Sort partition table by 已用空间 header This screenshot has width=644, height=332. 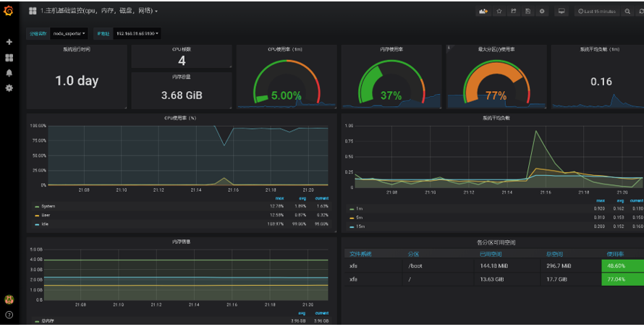click(x=491, y=254)
